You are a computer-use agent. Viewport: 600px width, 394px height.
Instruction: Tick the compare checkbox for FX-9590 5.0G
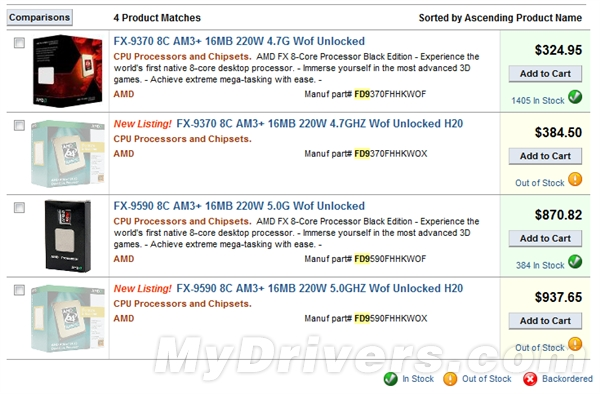pyautogui.click(x=19, y=207)
